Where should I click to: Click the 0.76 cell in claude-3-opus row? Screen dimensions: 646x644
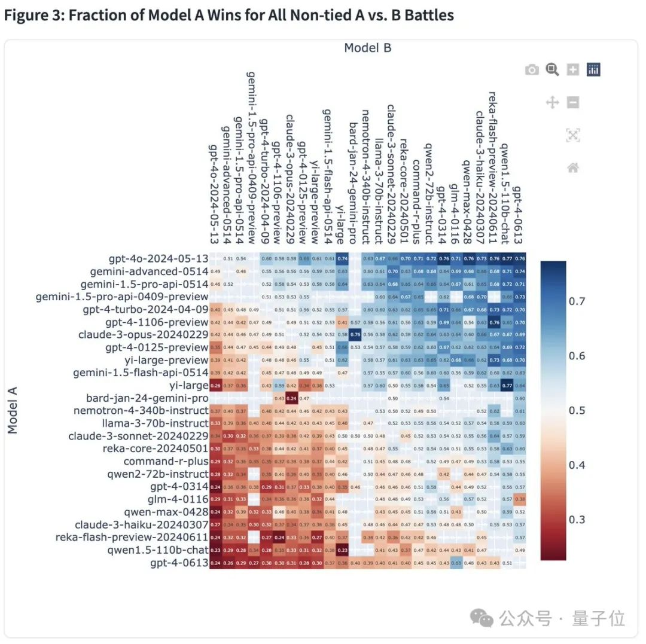(355, 335)
